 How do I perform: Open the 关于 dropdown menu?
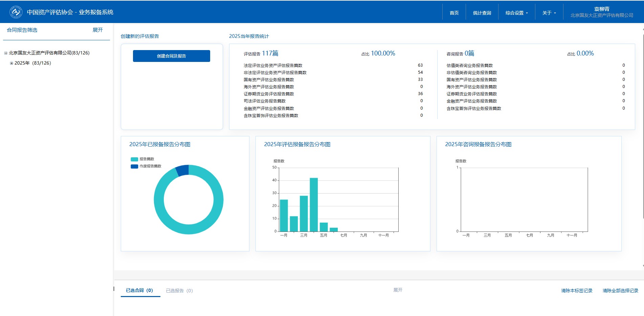tap(549, 13)
